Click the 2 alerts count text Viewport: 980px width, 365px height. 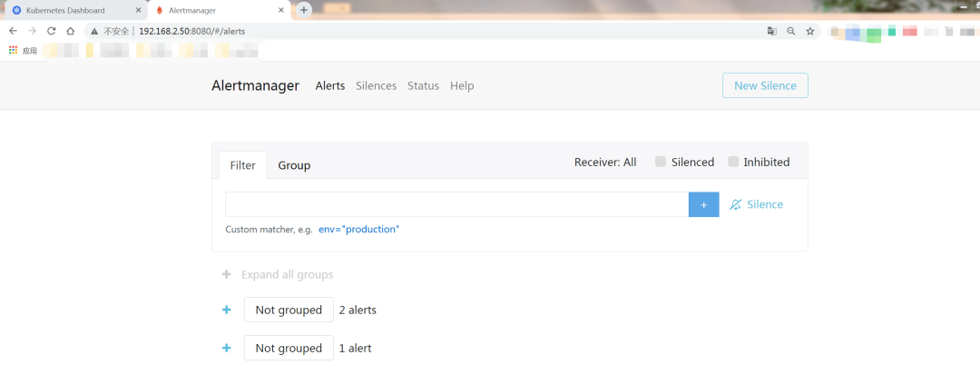pyautogui.click(x=358, y=310)
